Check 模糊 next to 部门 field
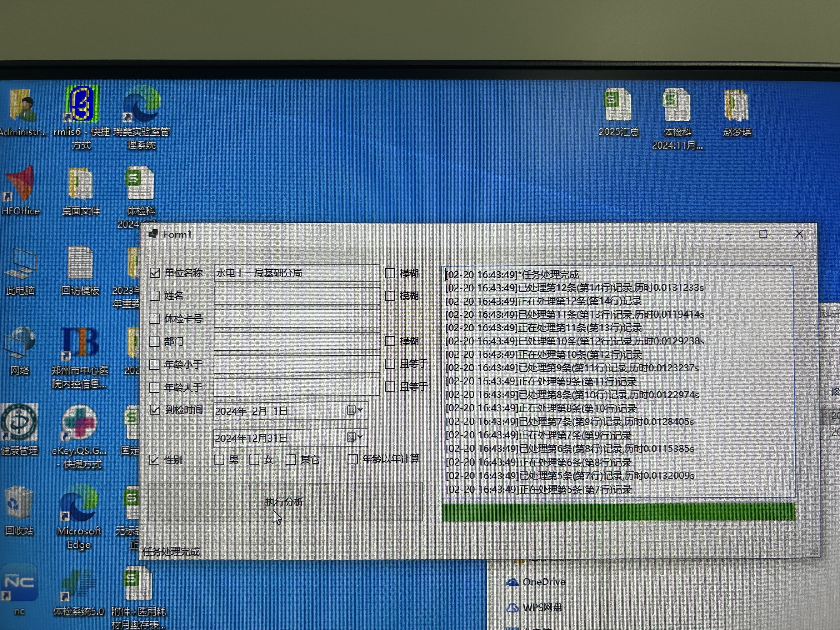 point(390,341)
